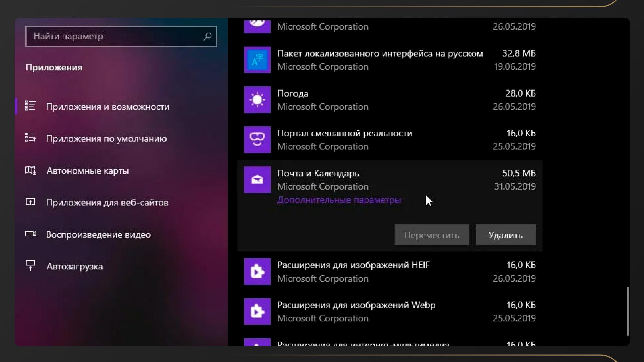This screenshot has width=644, height=362.
Task: Click the Mixed Reality Portal headset icon
Action: tap(257, 140)
